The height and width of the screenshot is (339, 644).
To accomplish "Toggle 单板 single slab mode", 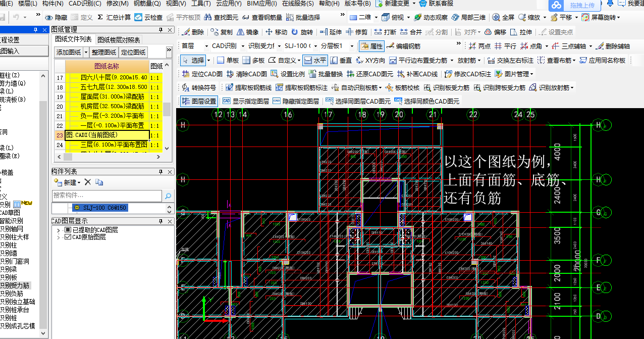I will tap(228, 60).
